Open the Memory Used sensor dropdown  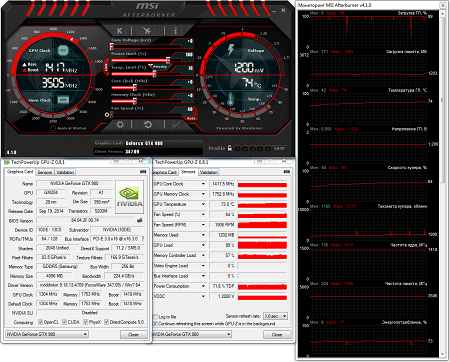203,235
